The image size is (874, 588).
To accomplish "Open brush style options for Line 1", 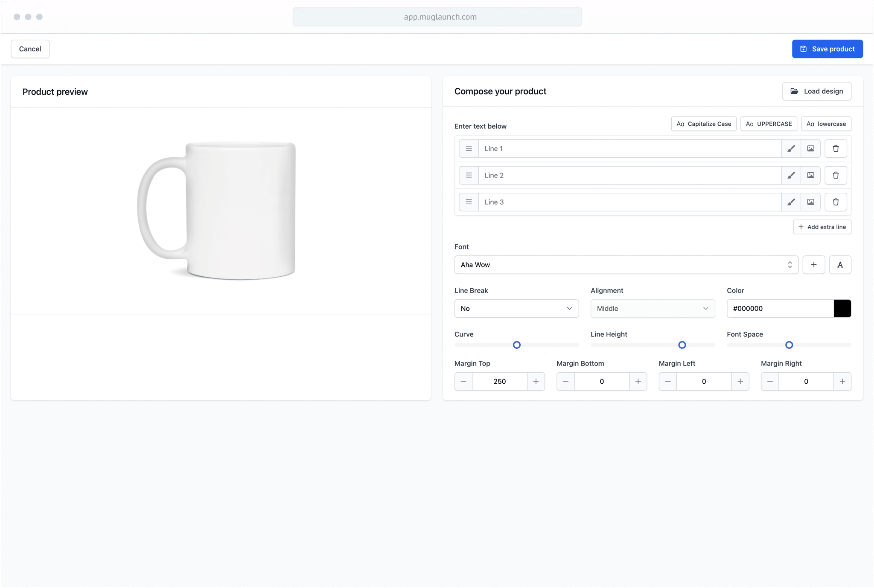I will pos(791,148).
